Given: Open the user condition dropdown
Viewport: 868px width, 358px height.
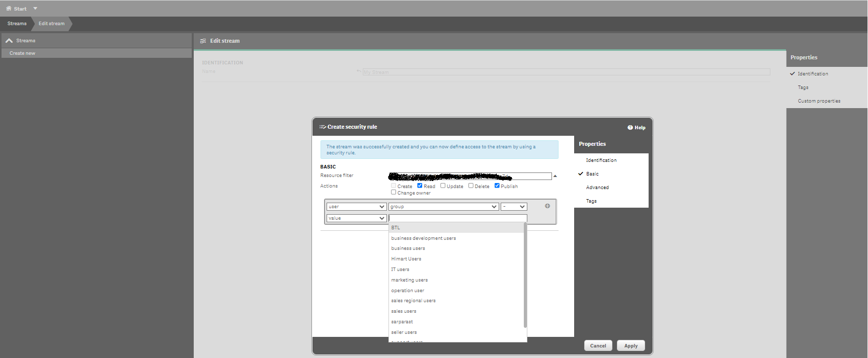Looking at the screenshot, I should pyautogui.click(x=356, y=207).
